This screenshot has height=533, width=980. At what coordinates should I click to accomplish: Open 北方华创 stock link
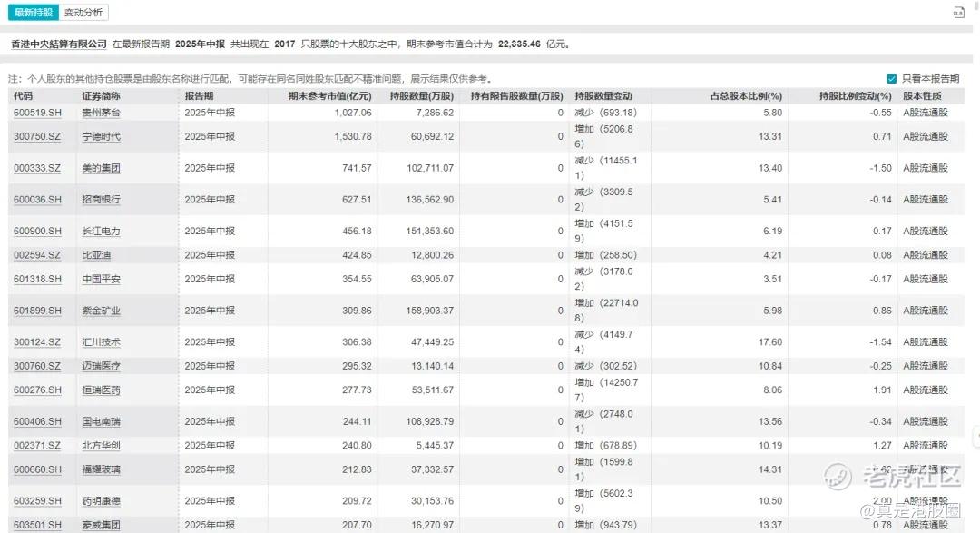[102, 446]
